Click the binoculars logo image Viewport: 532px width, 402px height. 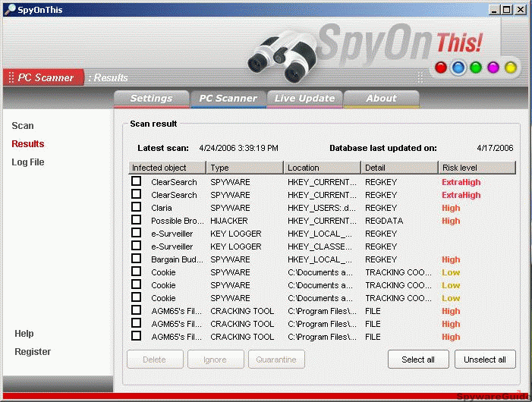tap(282, 56)
